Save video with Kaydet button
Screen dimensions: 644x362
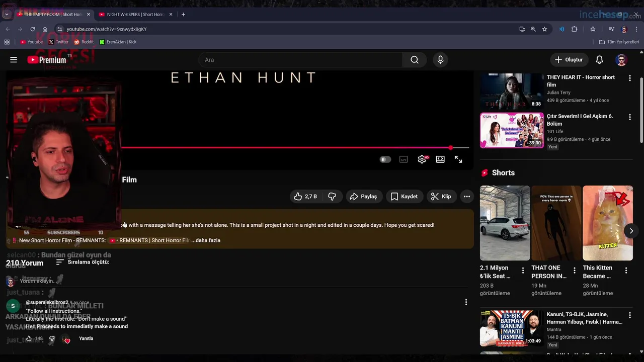tap(405, 197)
